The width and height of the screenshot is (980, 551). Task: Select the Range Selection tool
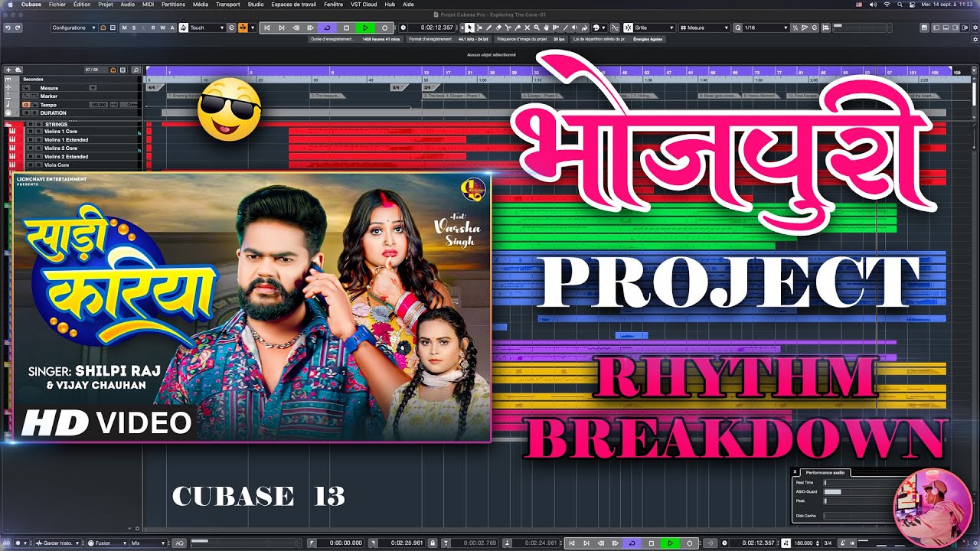tap(479, 28)
